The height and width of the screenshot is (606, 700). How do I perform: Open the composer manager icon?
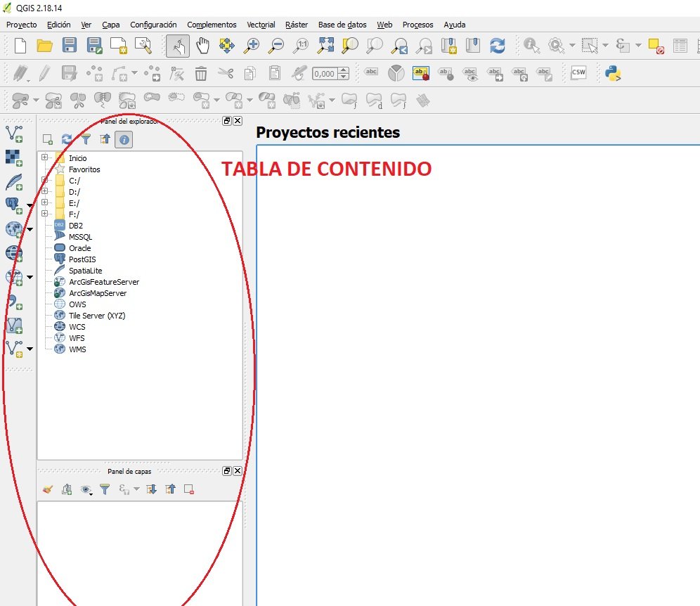tap(143, 46)
